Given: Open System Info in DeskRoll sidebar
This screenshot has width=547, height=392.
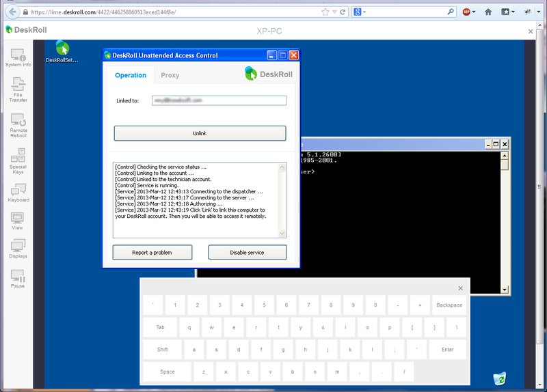Looking at the screenshot, I should [x=18, y=58].
